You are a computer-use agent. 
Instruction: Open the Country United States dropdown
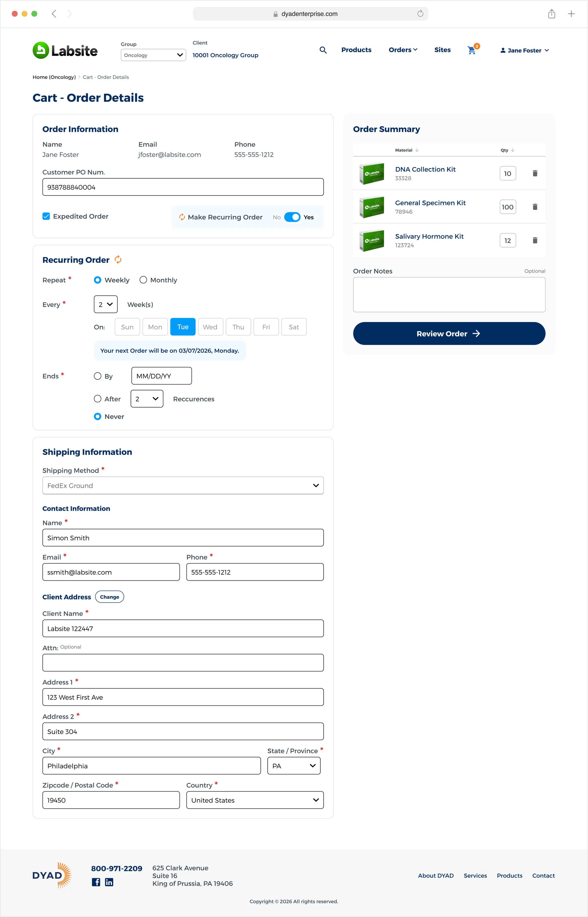click(255, 800)
